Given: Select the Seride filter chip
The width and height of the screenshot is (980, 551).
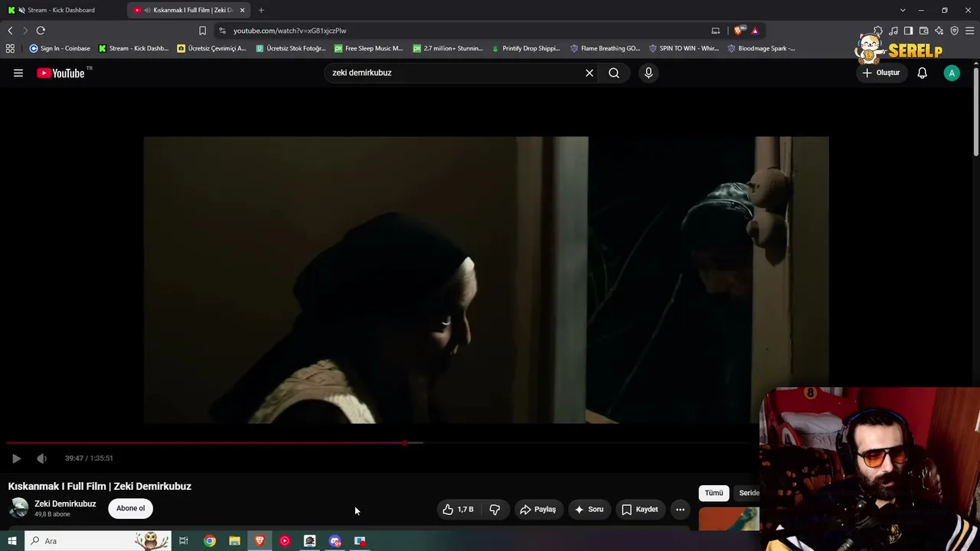Looking at the screenshot, I should (x=749, y=493).
